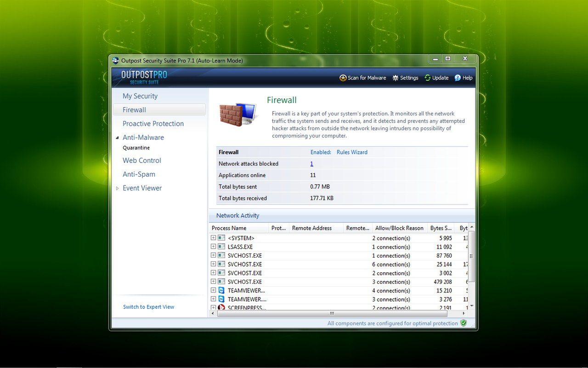Open Settings via the gear icon
Image resolution: width=588 pixels, height=368 pixels.
tap(395, 78)
